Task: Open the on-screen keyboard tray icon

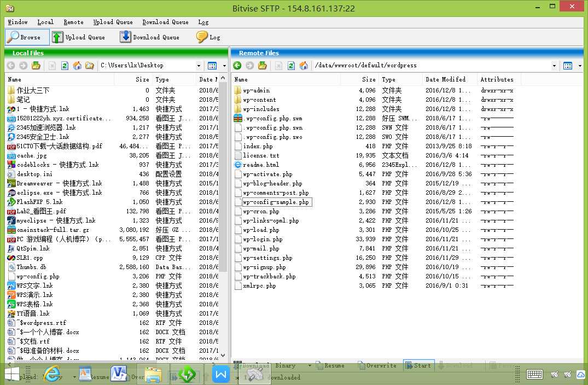Action: point(534,374)
